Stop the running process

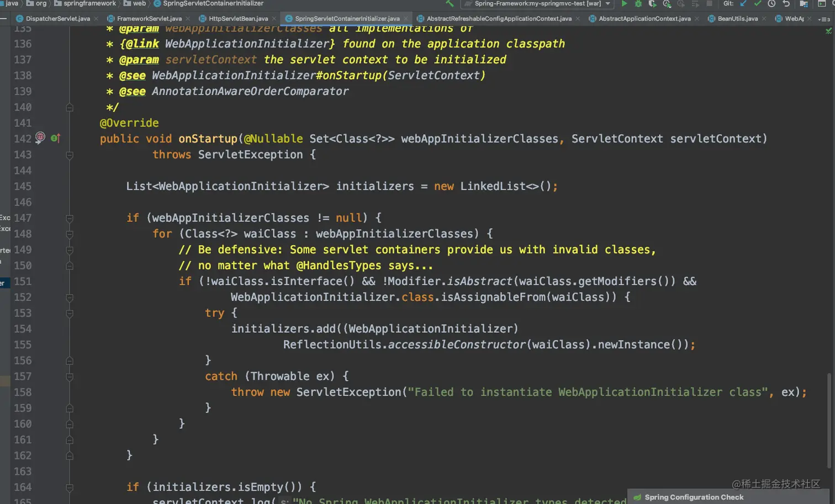[x=710, y=3]
